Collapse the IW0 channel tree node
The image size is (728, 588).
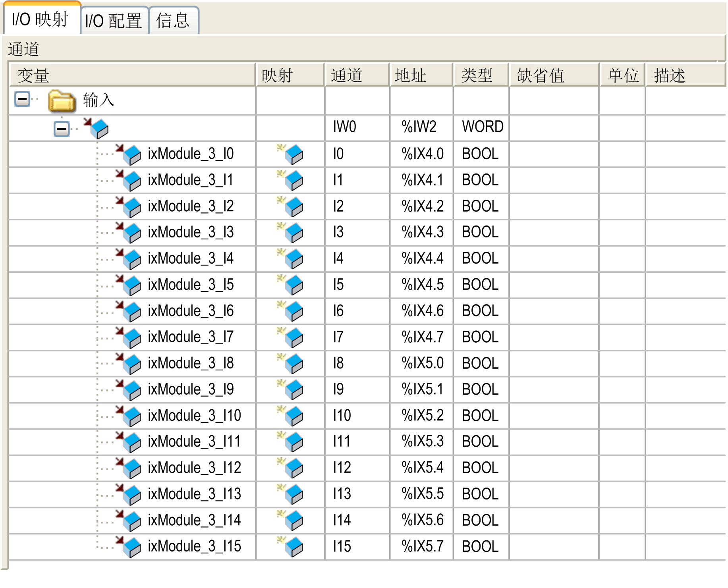(62, 129)
